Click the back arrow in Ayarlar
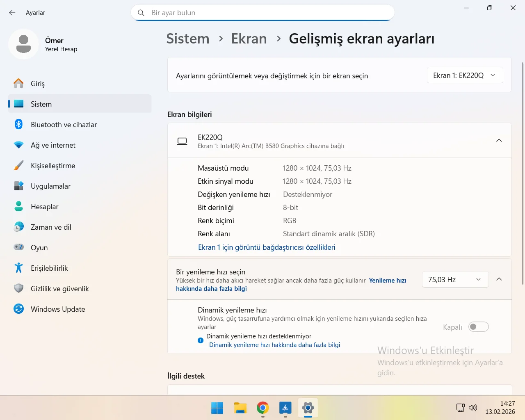The image size is (525, 420). click(12, 13)
